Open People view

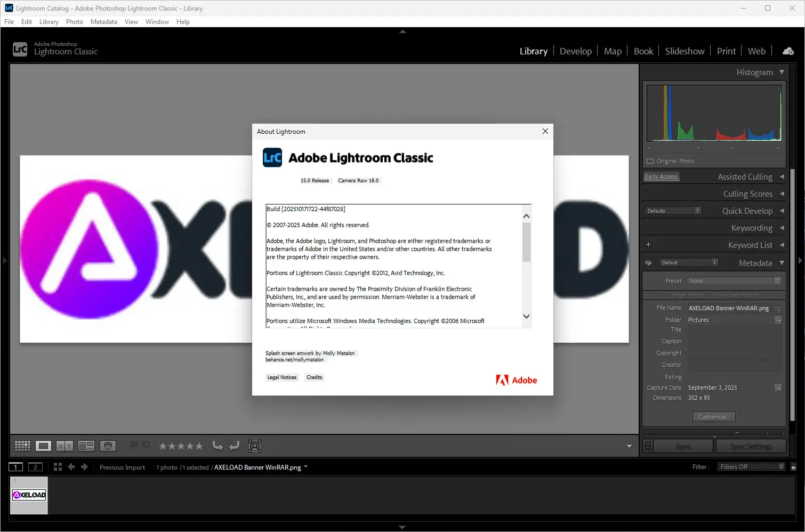click(108, 446)
